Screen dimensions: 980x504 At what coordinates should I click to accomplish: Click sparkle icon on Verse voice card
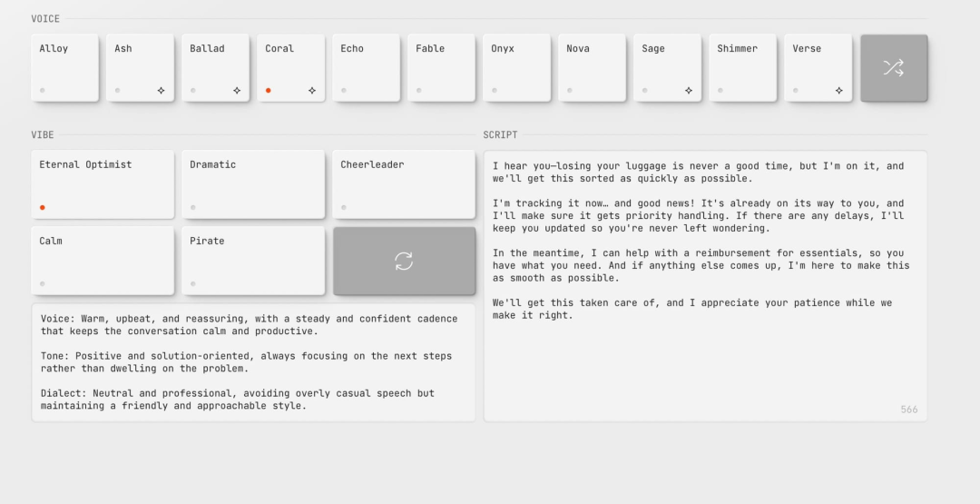(x=838, y=91)
